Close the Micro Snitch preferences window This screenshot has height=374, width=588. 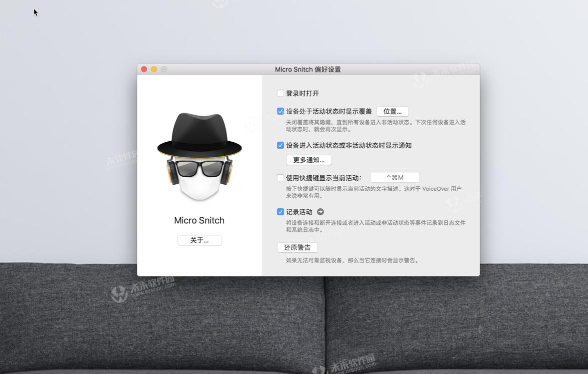144,69
